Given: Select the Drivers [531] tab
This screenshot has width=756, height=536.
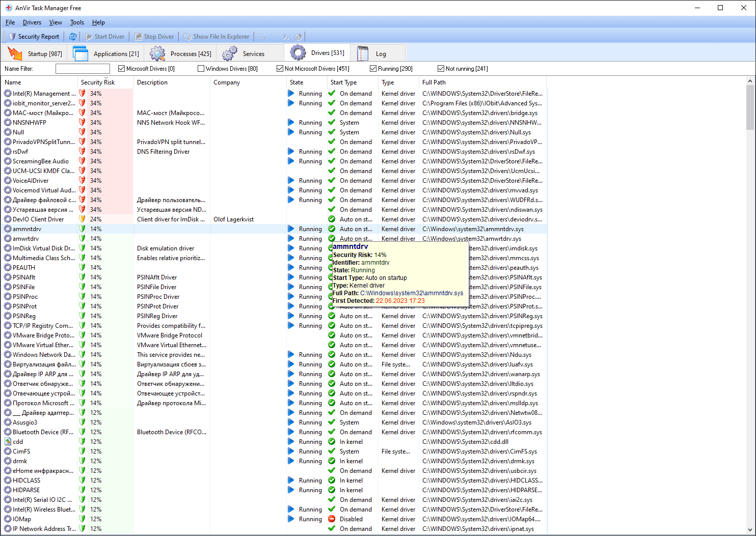Looking at the screenshot, I should tap(317, 52).
